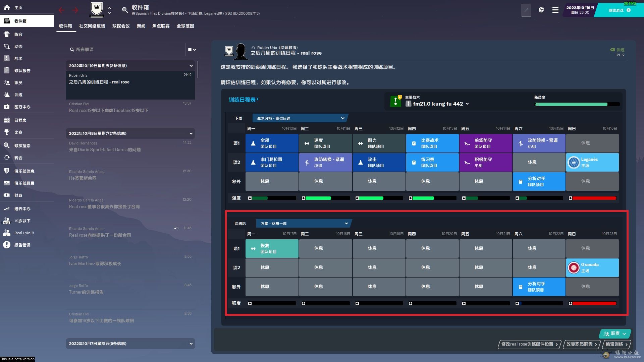Open the hamburger menu icon in header
Viewport: 644px width, 362px height.
coord(555,10)
